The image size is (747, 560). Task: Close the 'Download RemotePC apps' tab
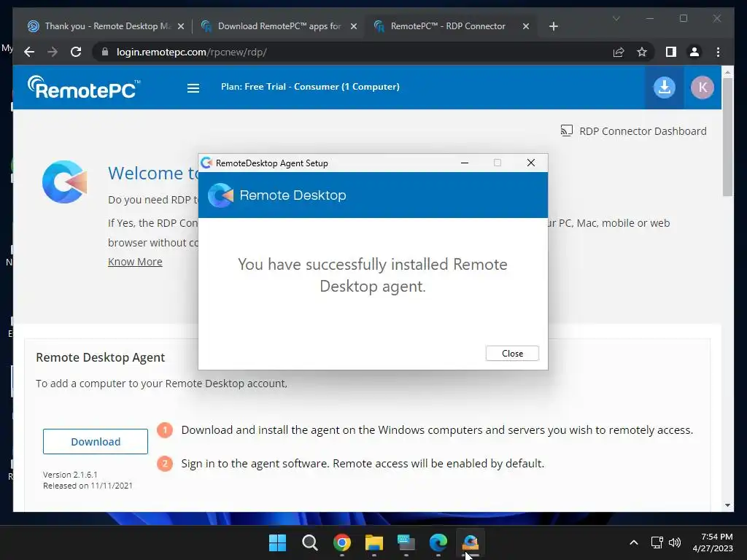pyautogui.click(x=354, y=27)
